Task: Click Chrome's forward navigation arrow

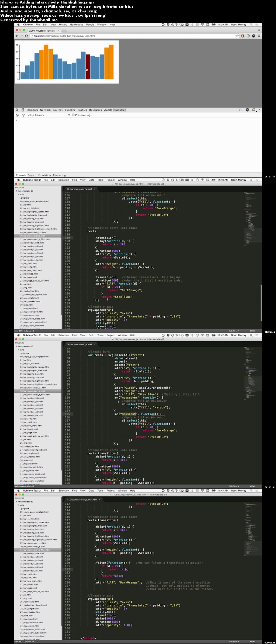Action: (21, 36)
